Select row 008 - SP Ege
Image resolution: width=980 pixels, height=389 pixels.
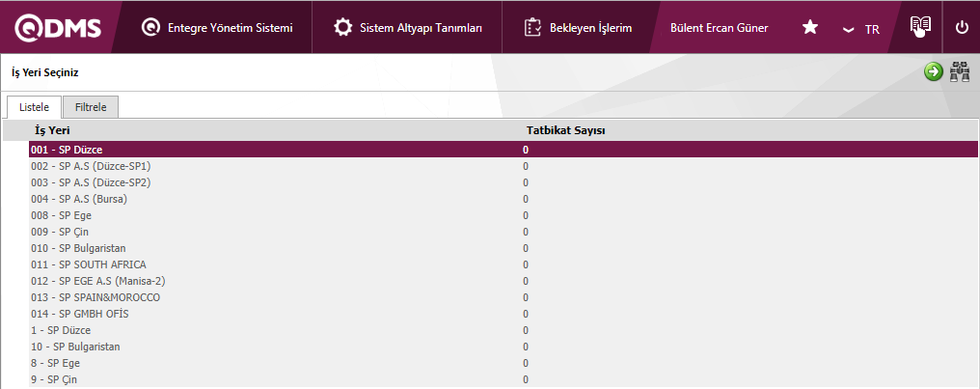tap(504, 215)
